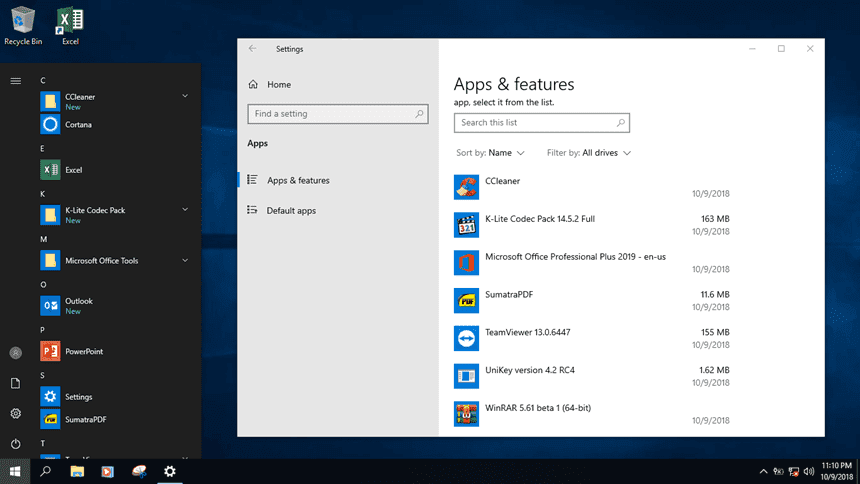Select TeamViewer 13.0.6447 entry text
860x484 pixels.
click(x=528, y=332)
